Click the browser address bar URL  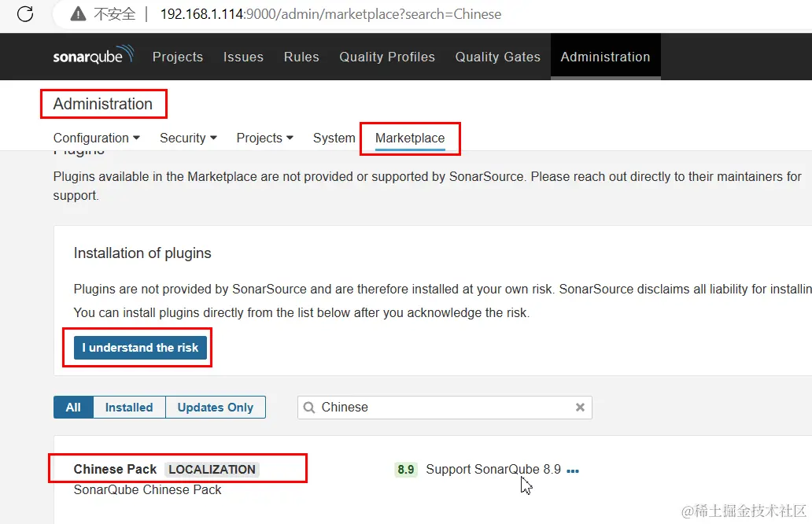point(330,14)
